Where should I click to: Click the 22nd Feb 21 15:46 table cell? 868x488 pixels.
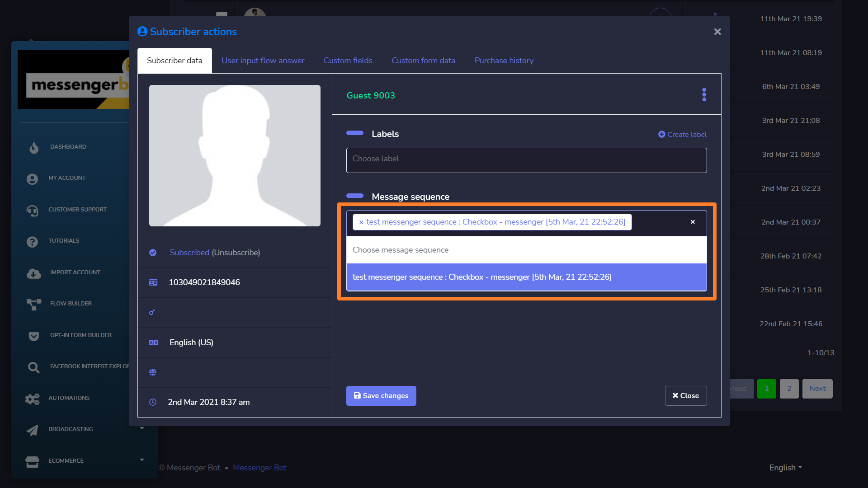[791, 324]
